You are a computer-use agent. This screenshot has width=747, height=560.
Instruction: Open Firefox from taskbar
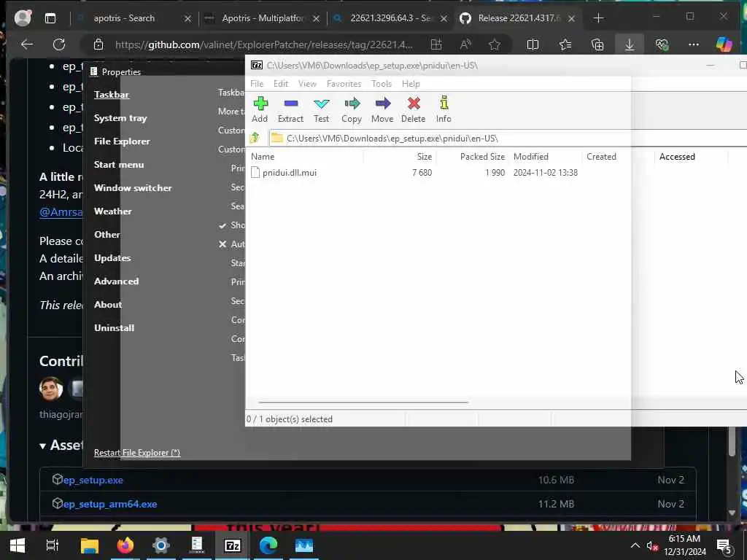(125, 545)
